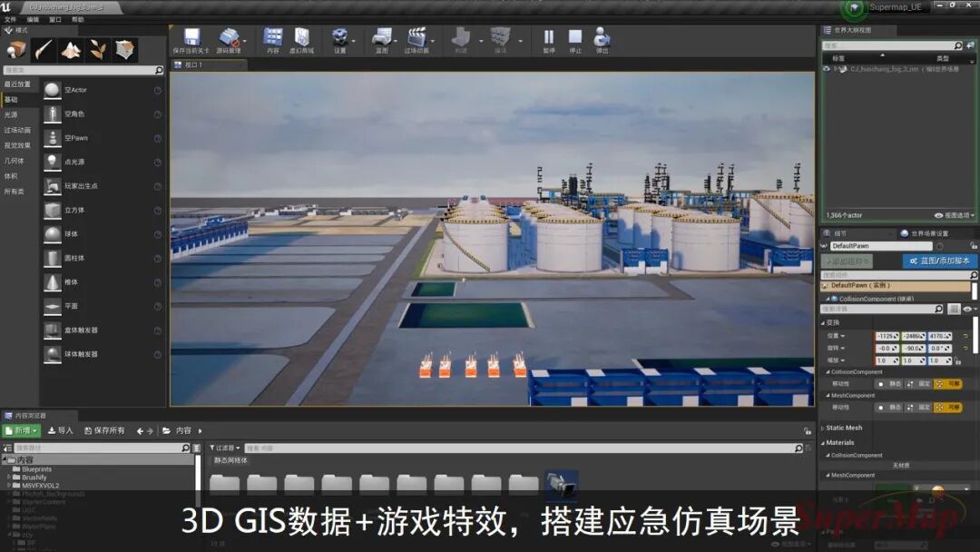The height and width of the screenshot is (552, 980).
Task: Open the 文件 (File) menu
Action: tap(10, 19)
